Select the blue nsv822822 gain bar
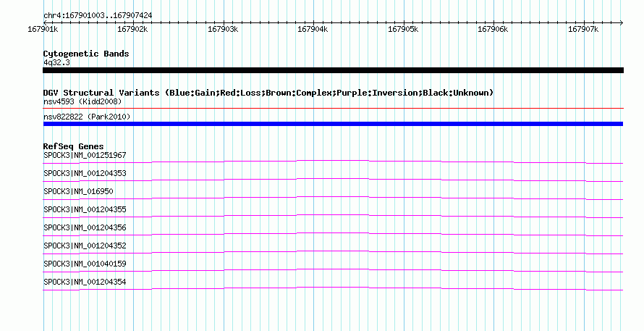The image size is (644, 331). point(333,124)
